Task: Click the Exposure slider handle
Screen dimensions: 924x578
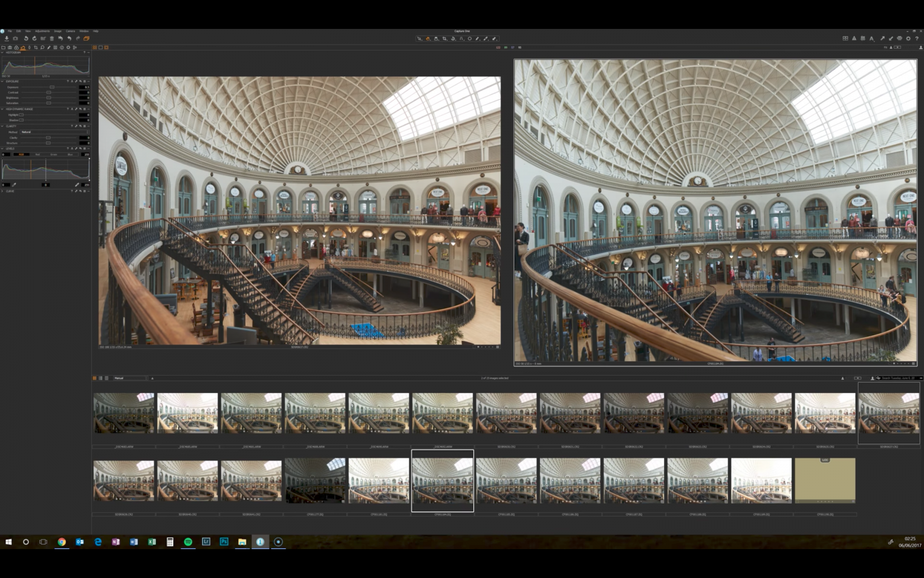Action: coord(52,87)
